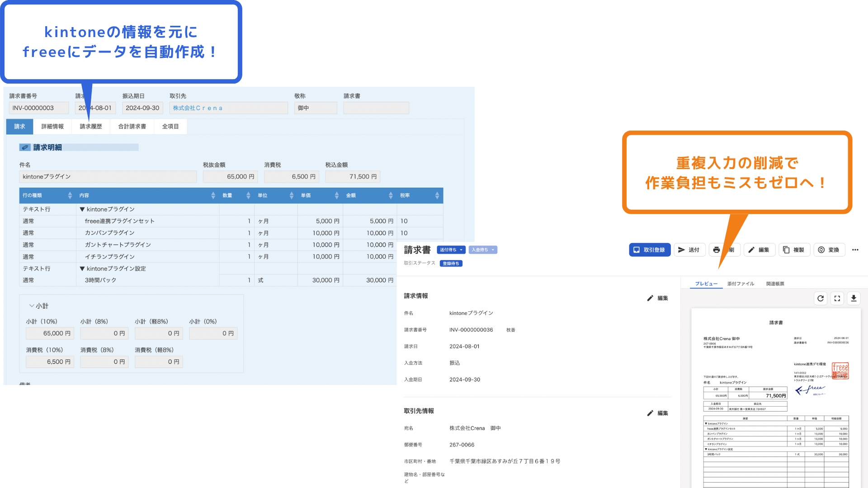Click the 請求書番号 field INV-00000003
Image resolution: width=868 pixels, height=488 pixels.
39,108
